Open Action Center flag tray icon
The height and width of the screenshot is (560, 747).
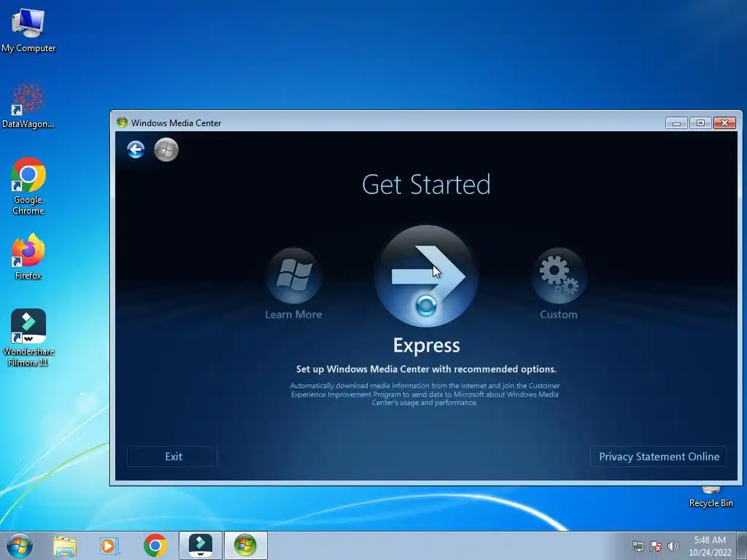tap(656, 546)
